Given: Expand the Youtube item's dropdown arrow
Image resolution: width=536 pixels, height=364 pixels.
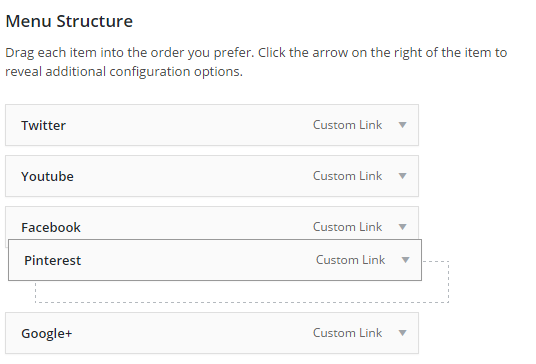Looking at the screenshot, I should 403,176.
